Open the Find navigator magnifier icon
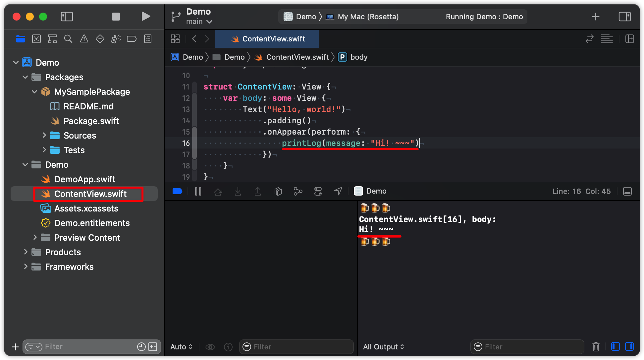644x360 pixels. 68,39
